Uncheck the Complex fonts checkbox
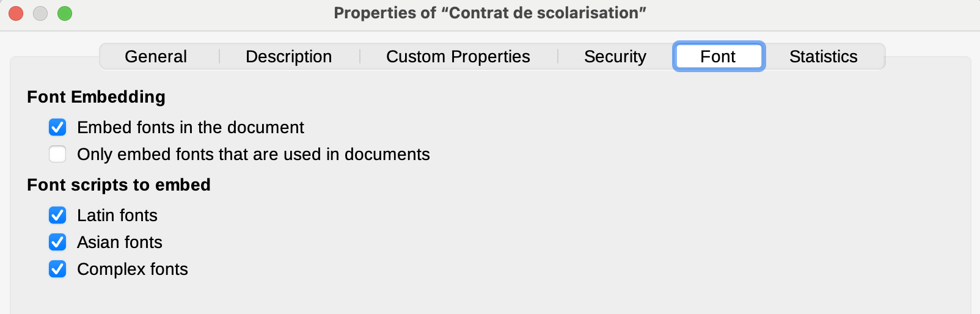Viewport: 980px width, 314px height. coord(57,269)
